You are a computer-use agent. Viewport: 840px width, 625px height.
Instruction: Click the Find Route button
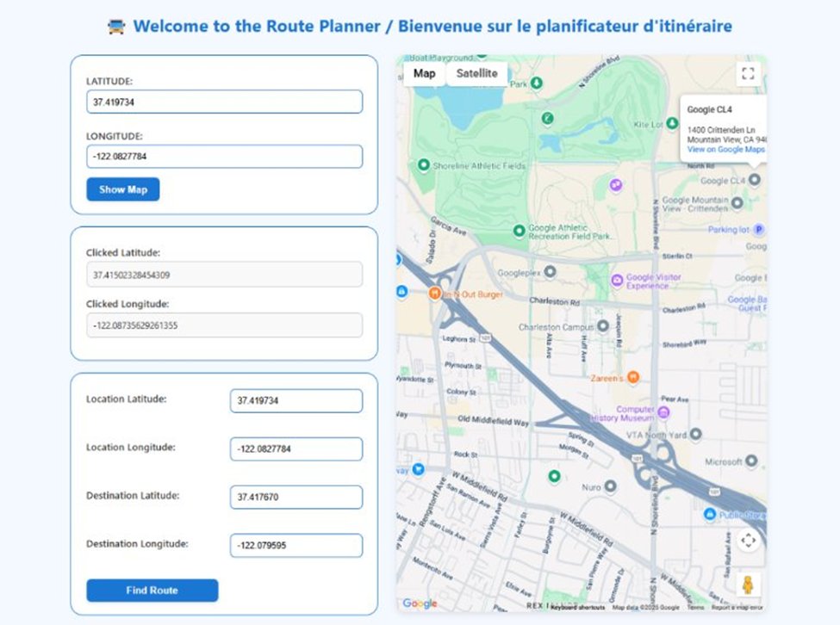pyautogui.click(x=152, y=591)
